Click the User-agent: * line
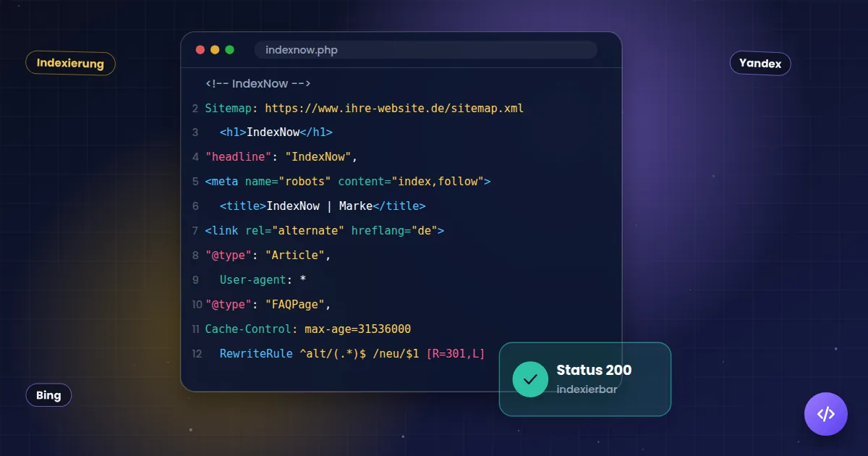This screenshot has height=456, width=868. pyautogui.click(x=263, y=280)
